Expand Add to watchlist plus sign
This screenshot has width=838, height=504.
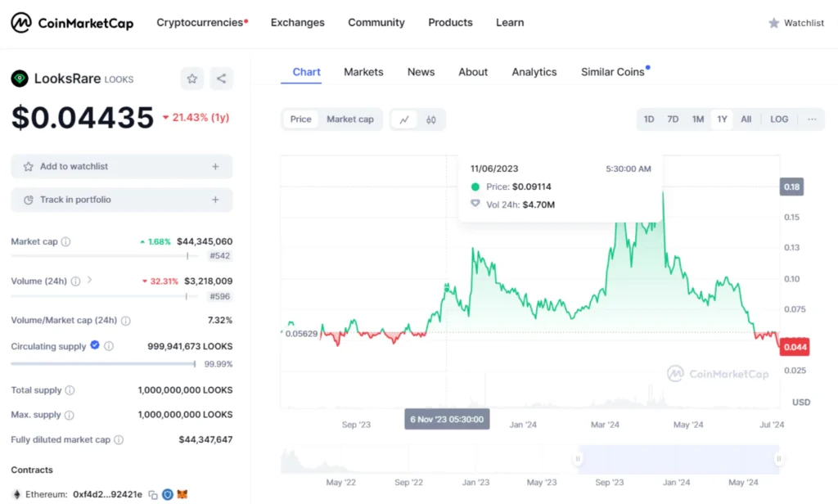[215, 167]
